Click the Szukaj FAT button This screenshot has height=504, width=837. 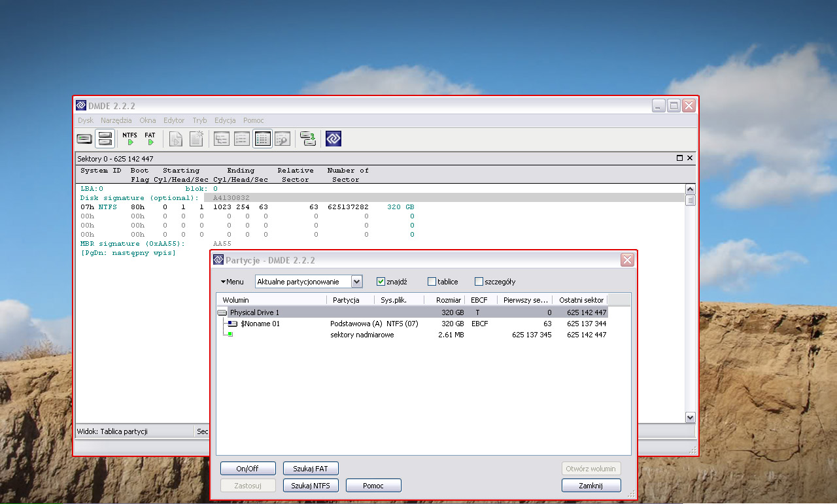(x=311, y=469)
